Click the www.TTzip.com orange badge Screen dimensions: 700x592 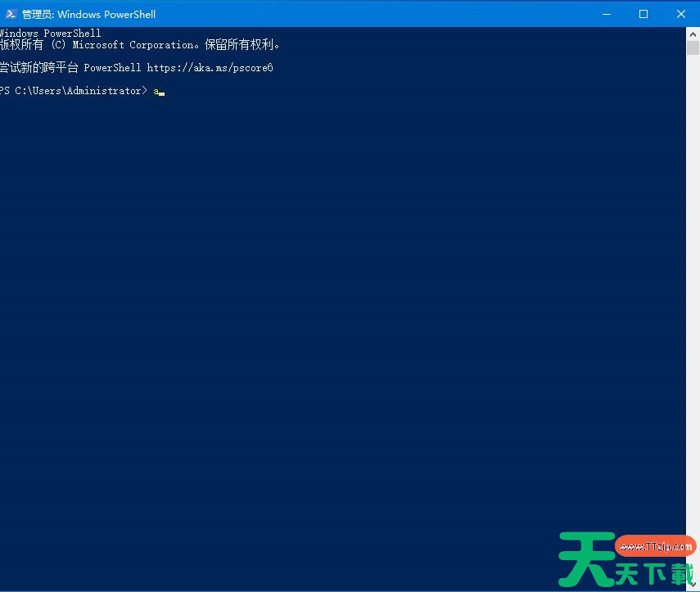click(x=655, y=545)
